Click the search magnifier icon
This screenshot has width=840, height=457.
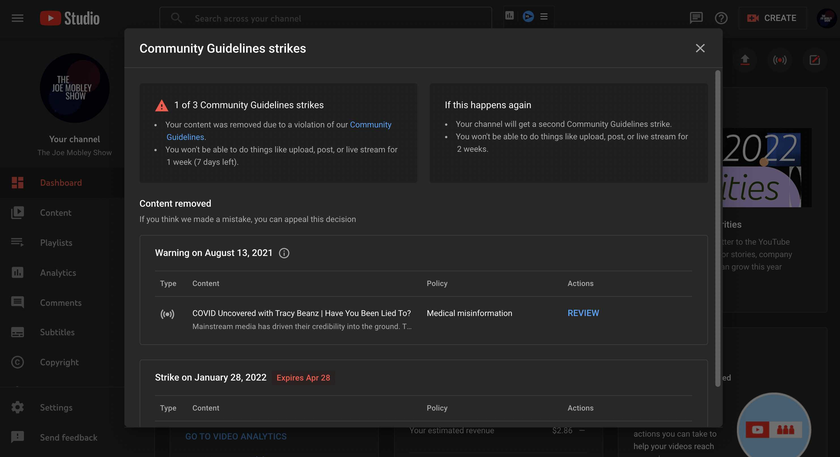[x=176, y=18]
